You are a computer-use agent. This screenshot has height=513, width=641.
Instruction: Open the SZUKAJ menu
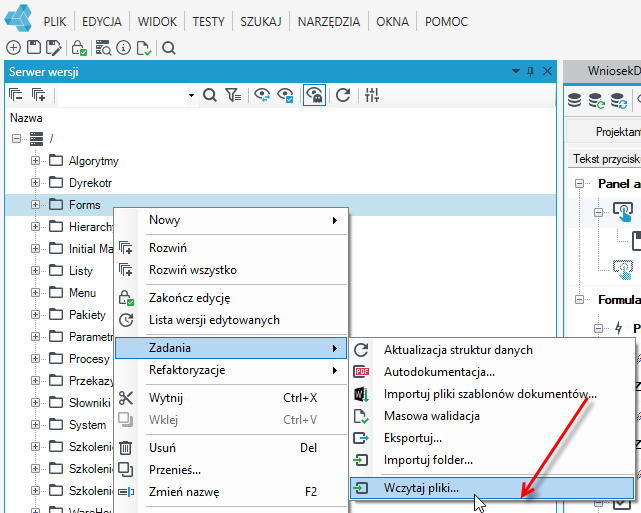261,21
